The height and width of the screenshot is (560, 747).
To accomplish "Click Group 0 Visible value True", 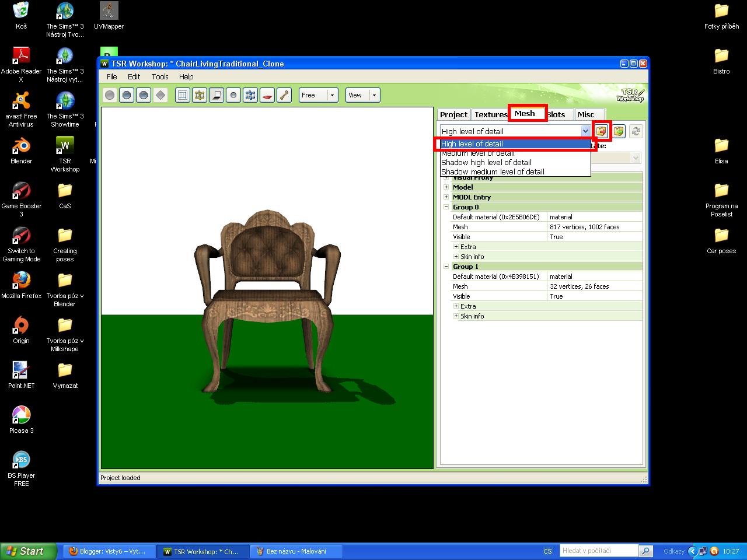I will click(595, 237).
